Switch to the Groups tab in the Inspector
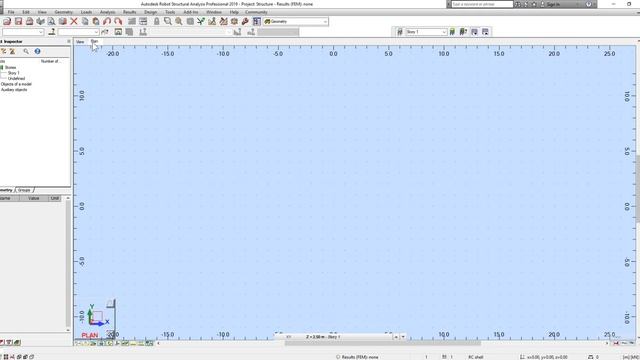Image resolution: width=640 pixels, height=360 pixels. [24, 190]
